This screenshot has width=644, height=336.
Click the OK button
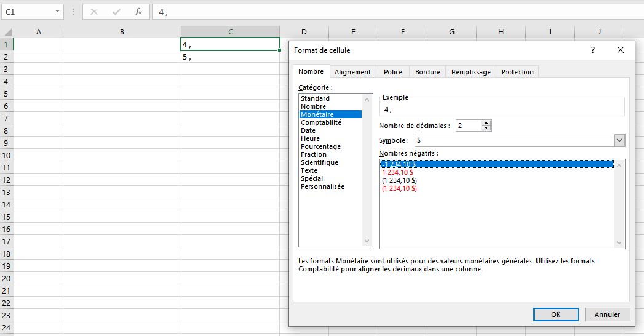pyautogui.click(x=555, y=314)
